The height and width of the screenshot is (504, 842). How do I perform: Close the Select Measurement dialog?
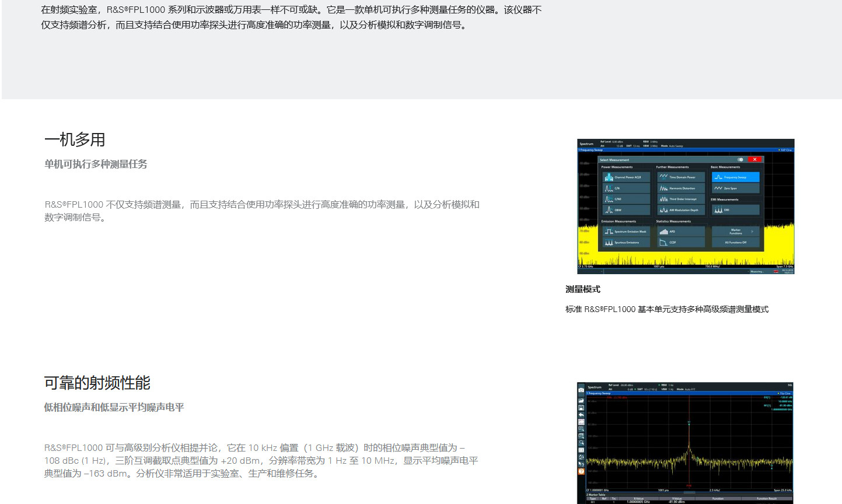754,159
